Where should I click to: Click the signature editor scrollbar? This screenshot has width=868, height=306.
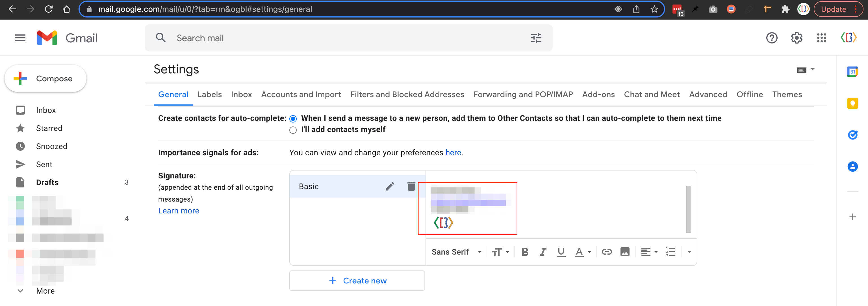pyautogui.click(x=688, y=209)
